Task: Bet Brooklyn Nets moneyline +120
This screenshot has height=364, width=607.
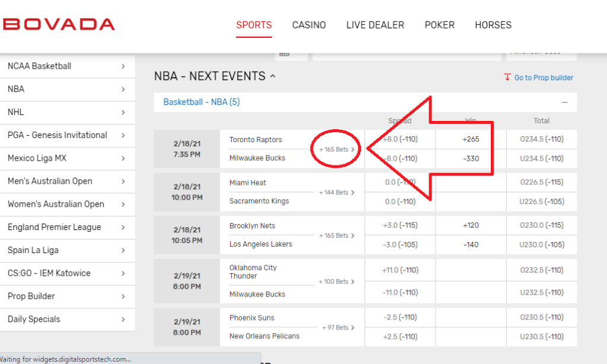Action: coord(471,225)
